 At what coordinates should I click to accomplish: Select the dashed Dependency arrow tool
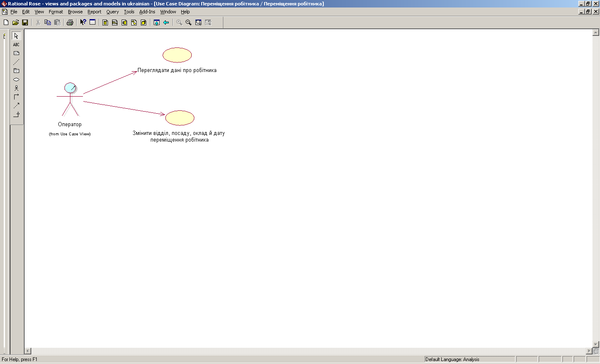click(16, 106)
